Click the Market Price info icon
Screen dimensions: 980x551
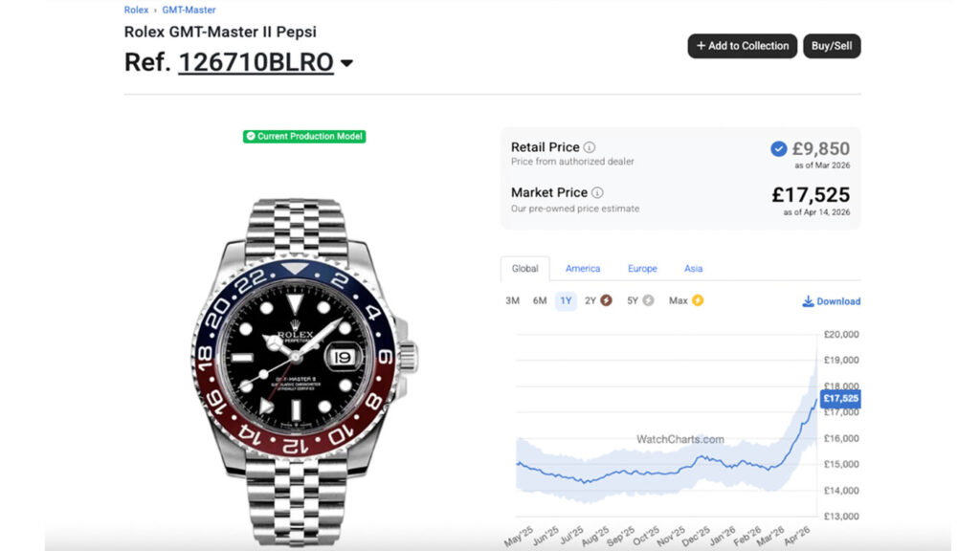point(596,192)
